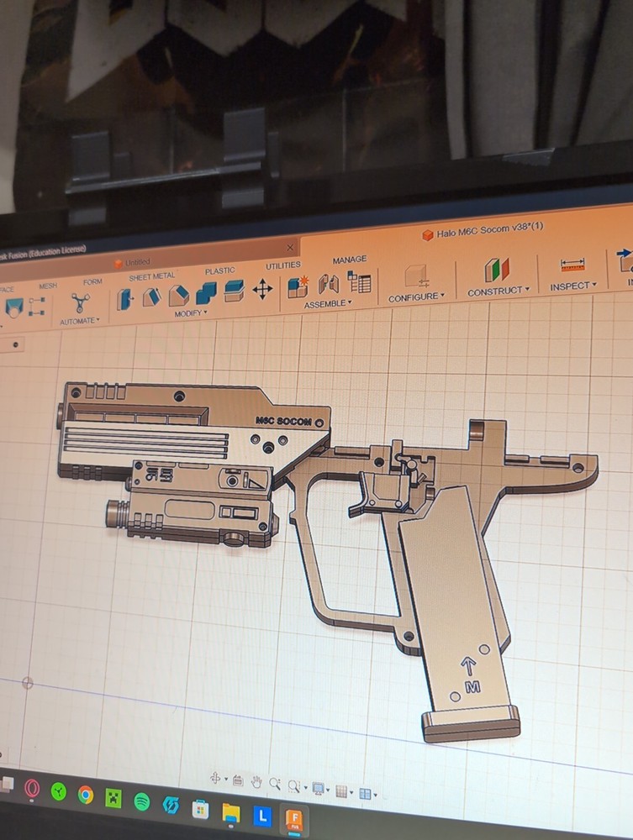This screenshot has height=840, width=633.
Task: Open the Automate dropdown menu
Action: 79,322
